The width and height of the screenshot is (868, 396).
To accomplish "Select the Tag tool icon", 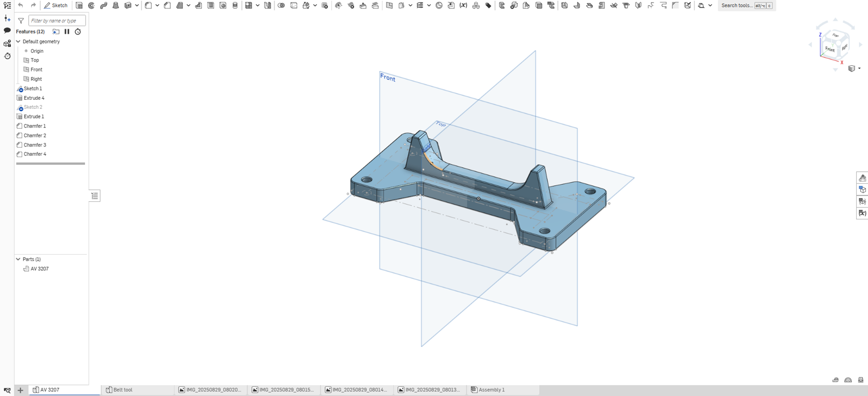I will [x=488, y=6].
